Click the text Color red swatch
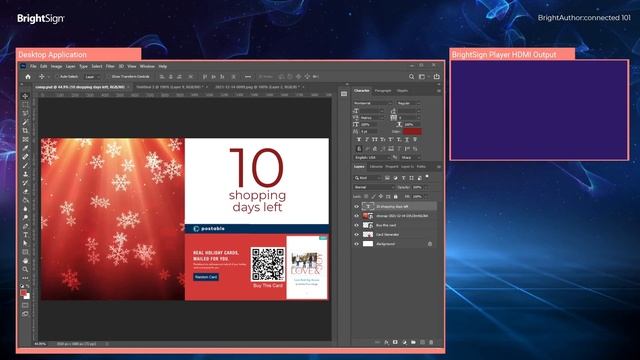The height and width of the screenshot is (360, 640). [412, 131]
